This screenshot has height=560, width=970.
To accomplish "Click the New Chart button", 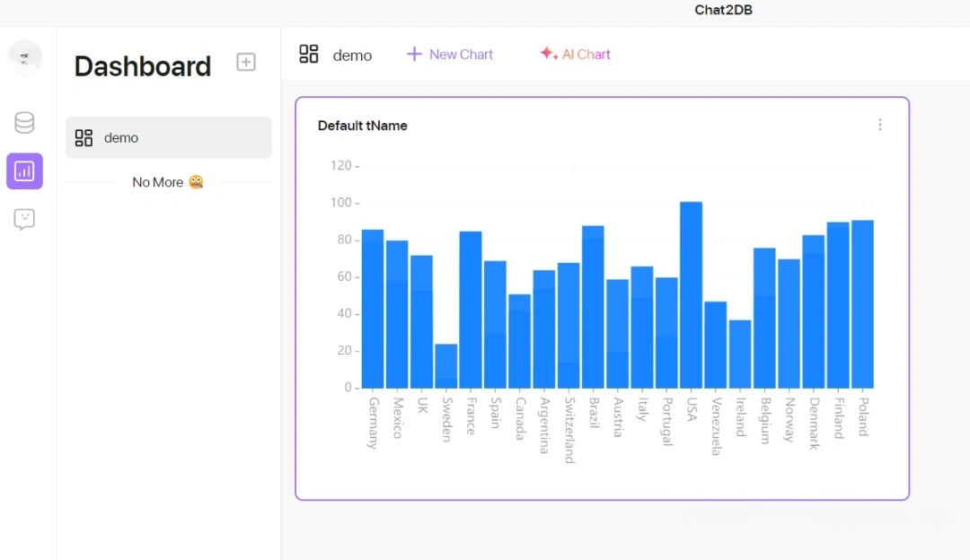I will click(450, 55).
